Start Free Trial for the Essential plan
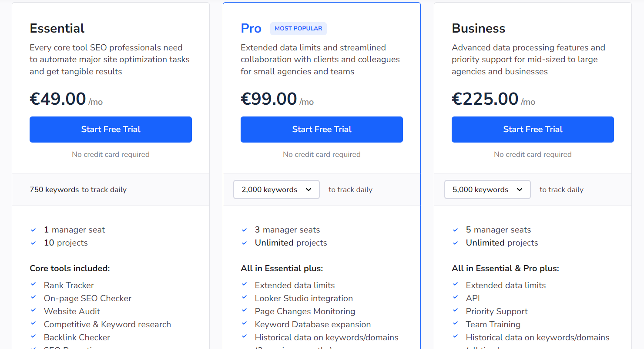Screen dimensions: 644x349 111,130
